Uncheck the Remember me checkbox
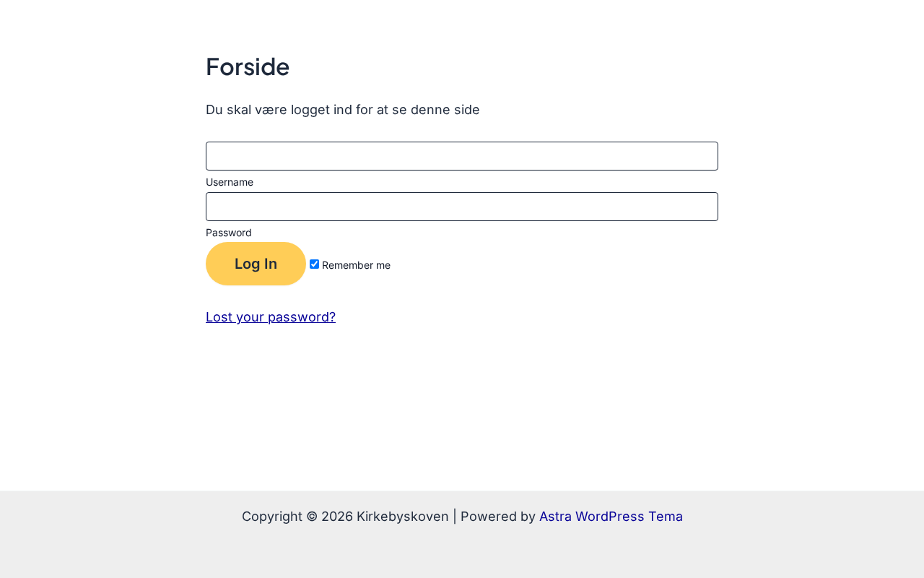This screenshot has height=578, width=924. click(314, 264)
